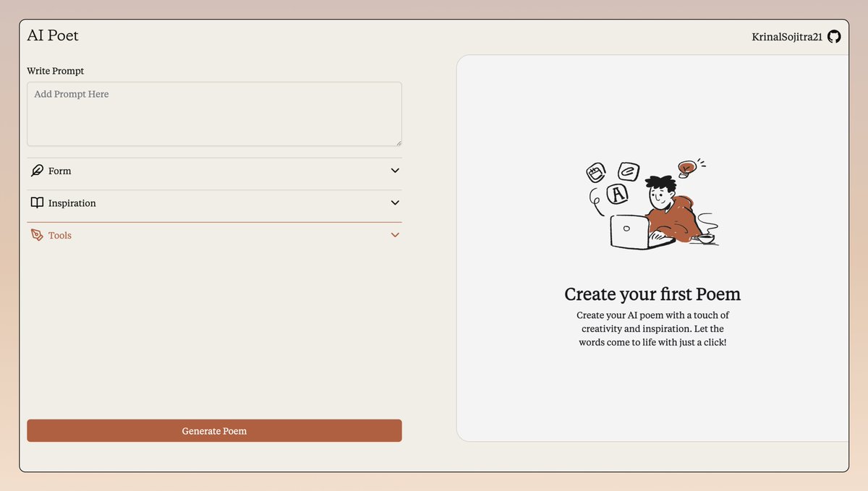
Task: Open the KrinalSojitra21 profile link
Action: click(787, 37)
